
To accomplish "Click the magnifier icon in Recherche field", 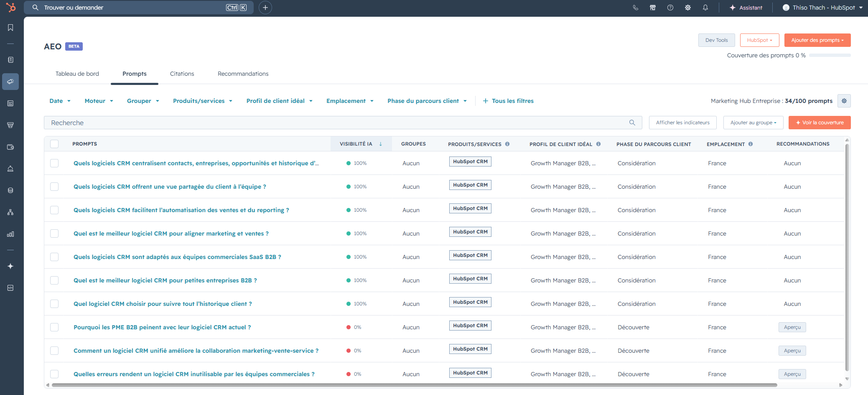I will 632,123.
